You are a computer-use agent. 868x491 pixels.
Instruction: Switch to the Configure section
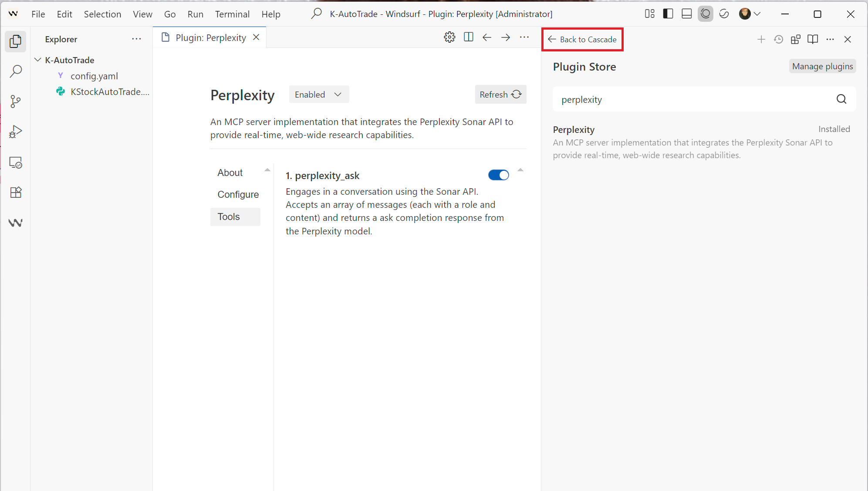[x=238, y=194]
